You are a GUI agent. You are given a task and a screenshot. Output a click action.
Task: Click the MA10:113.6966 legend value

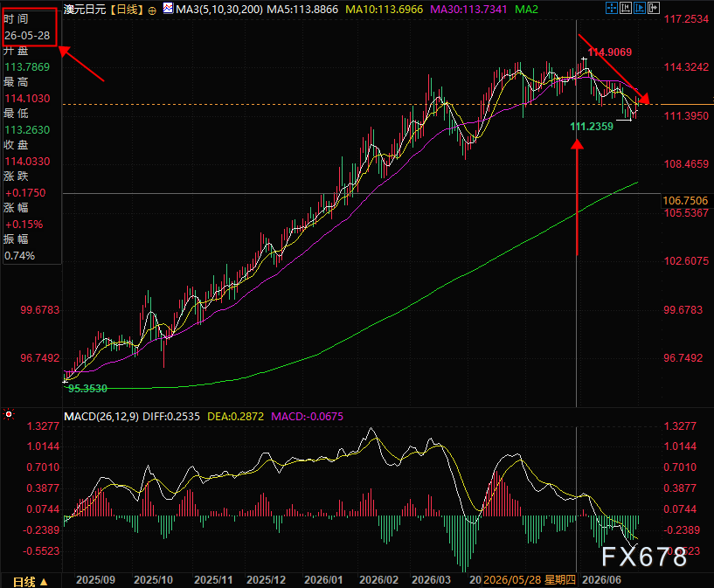point(384,10)
